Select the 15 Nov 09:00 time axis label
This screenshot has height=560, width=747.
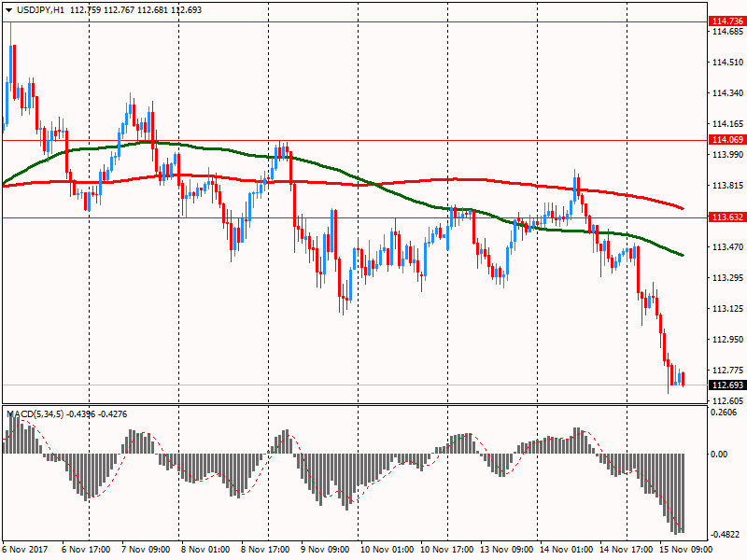[x=685, y=550]
